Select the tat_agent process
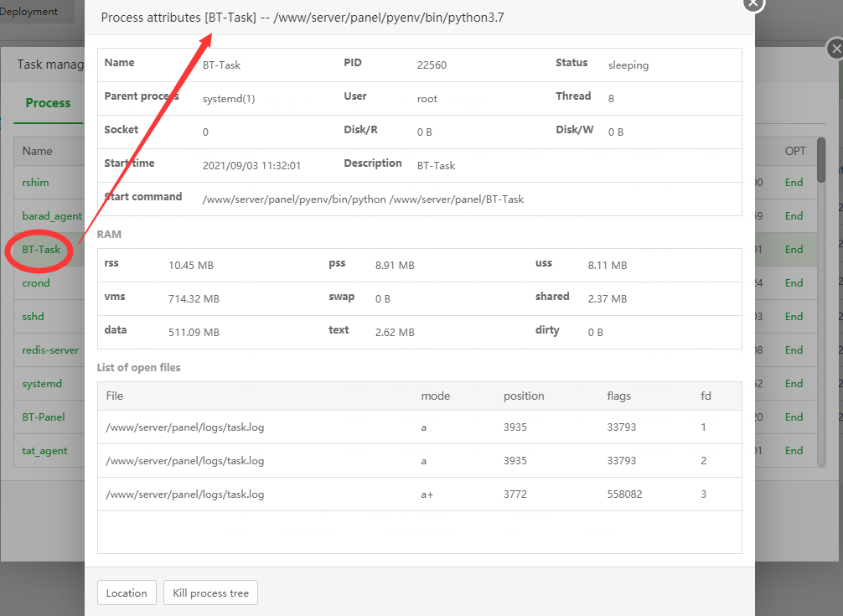The width and height of the screenshot is (843, 616). pyautogui.click(x=44, y=451)
